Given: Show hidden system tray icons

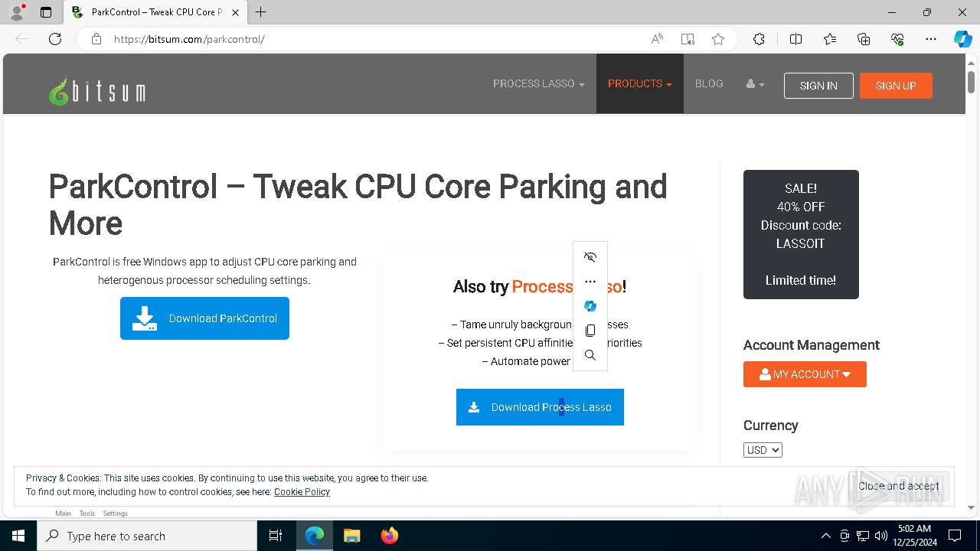Looking at the screenshot, I should tap(825, 536).
